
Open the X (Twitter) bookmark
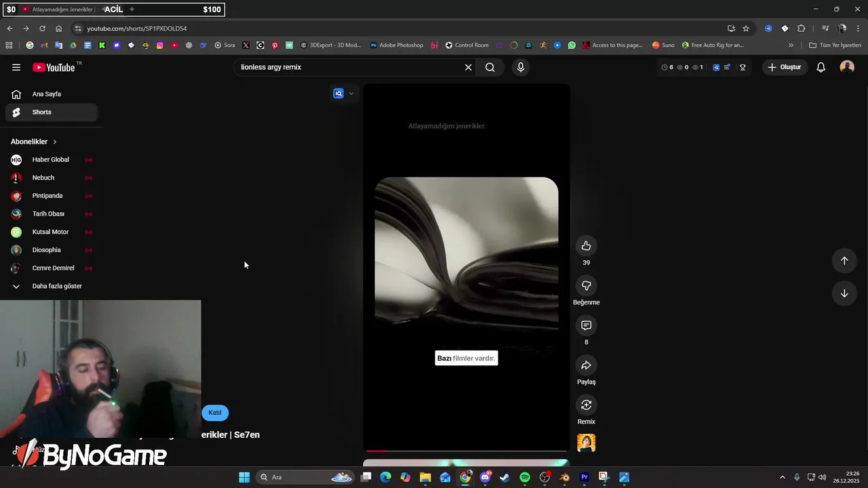(245, 45)
